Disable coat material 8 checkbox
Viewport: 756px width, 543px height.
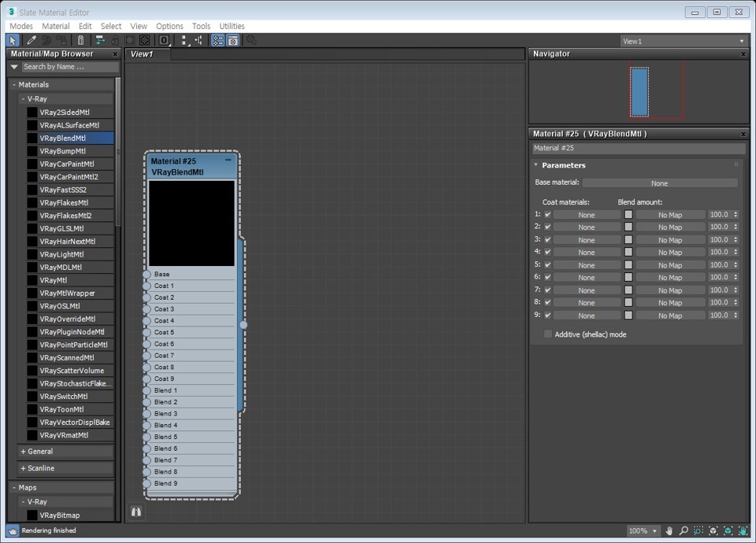(548, 302)
